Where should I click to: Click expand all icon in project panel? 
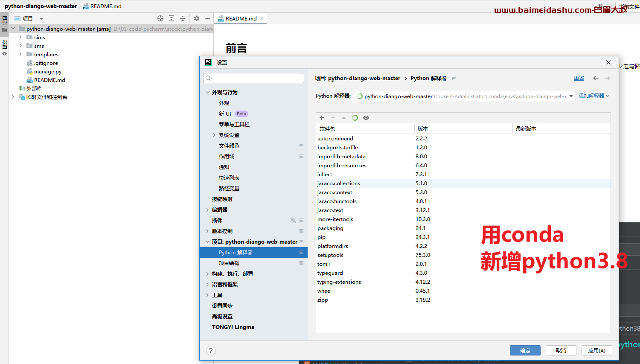click(x=172, y=18)
